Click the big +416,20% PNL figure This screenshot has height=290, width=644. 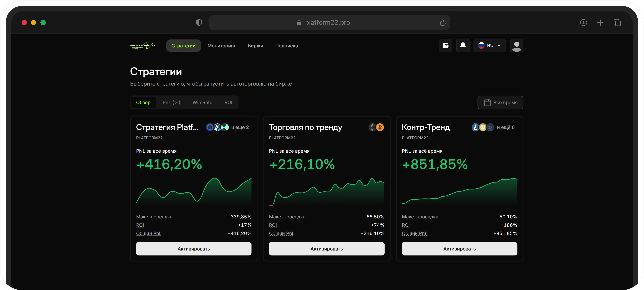[169, 164]
